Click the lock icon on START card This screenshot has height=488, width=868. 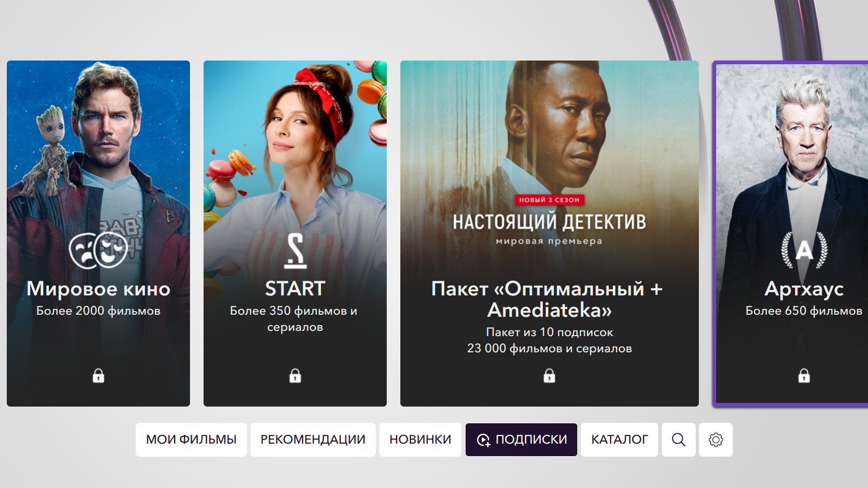coord(295,376)
